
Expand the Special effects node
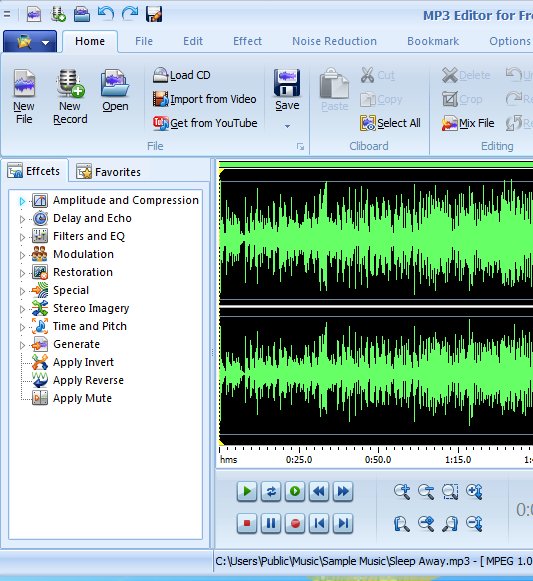pyautogui.click(x=22, y=291)
